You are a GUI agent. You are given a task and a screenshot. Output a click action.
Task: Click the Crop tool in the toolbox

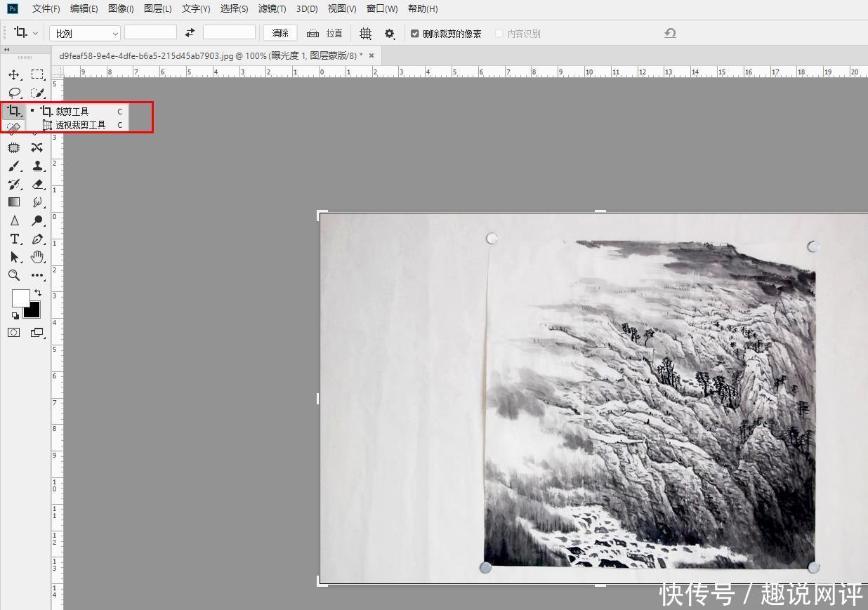[x=14, y=111]
